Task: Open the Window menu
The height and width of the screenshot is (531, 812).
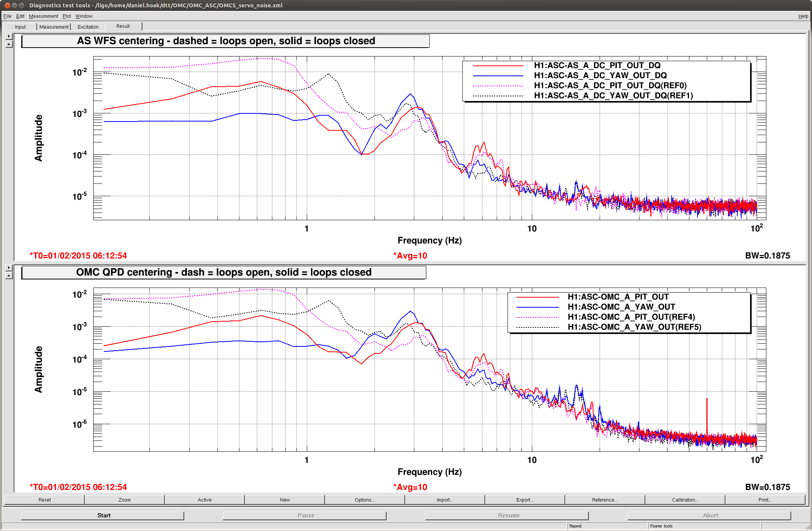Action: coord(84,16)
